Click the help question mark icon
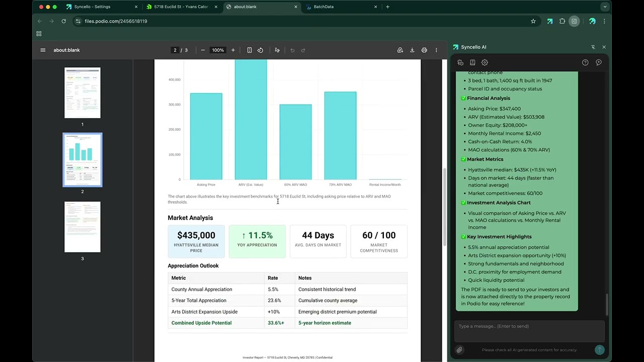644x362 pixels. 585,63
